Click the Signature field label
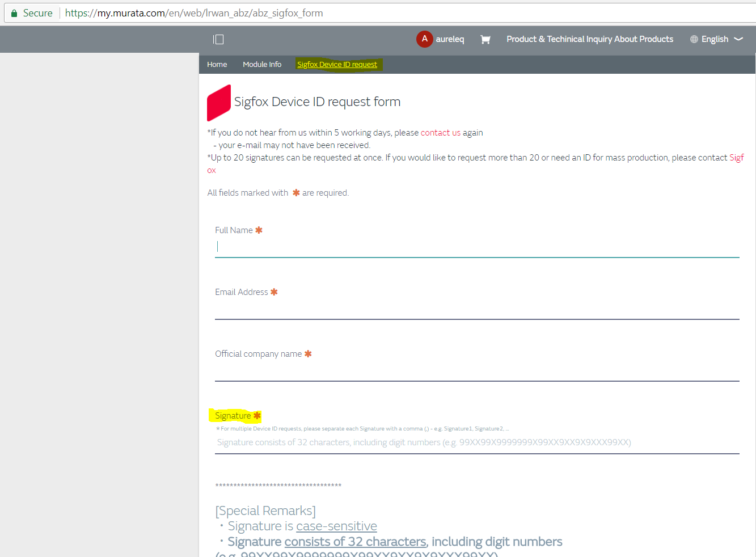 pyautogui.click(x=233, y=416)
